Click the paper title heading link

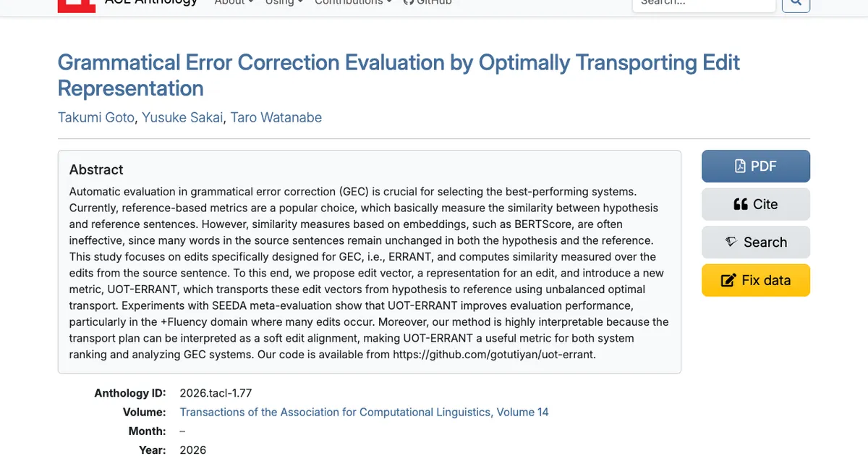click(x=399, y=75)
